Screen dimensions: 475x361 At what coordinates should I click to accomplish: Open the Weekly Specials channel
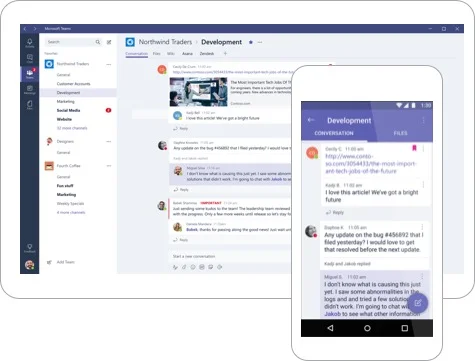pyautogui.click(x=70, y=203)
